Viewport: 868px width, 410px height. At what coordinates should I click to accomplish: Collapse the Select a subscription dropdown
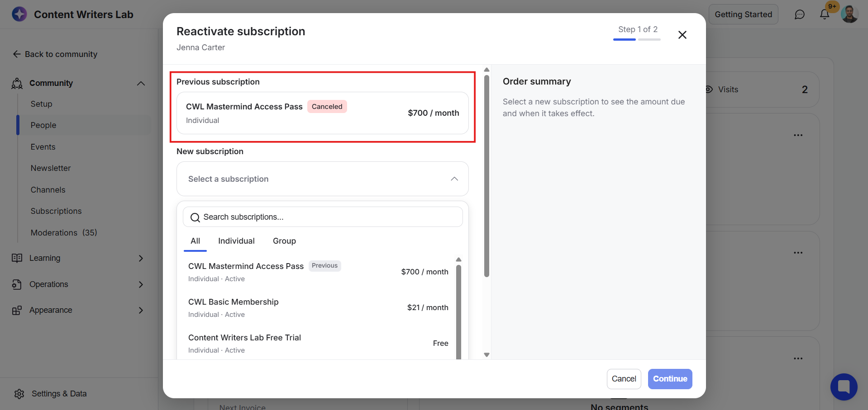(x=454, y=179)
